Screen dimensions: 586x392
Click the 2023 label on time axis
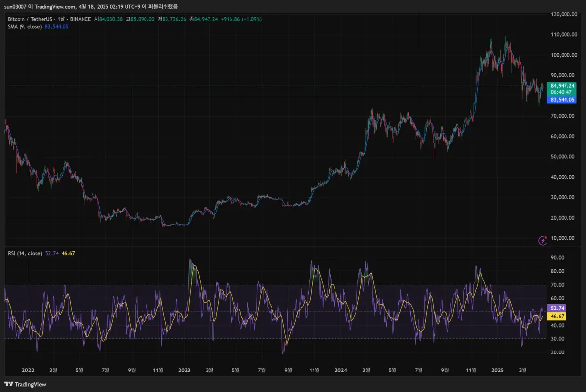(185, 371)
